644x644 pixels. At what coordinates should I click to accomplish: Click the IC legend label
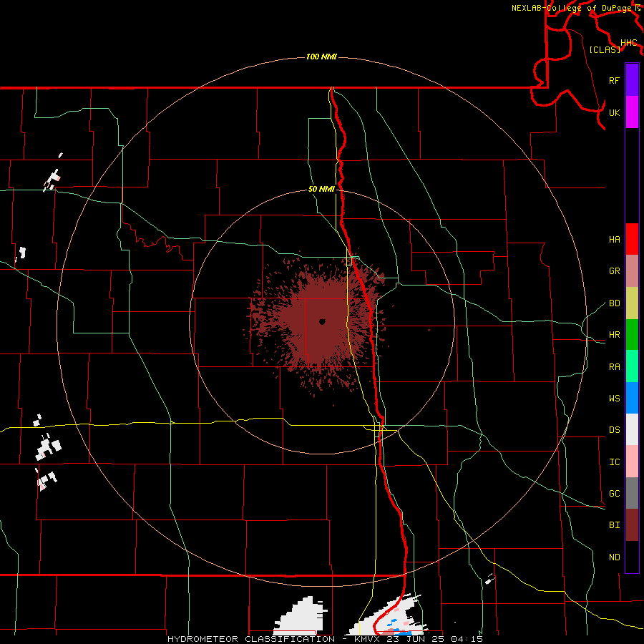coord(614,462)
